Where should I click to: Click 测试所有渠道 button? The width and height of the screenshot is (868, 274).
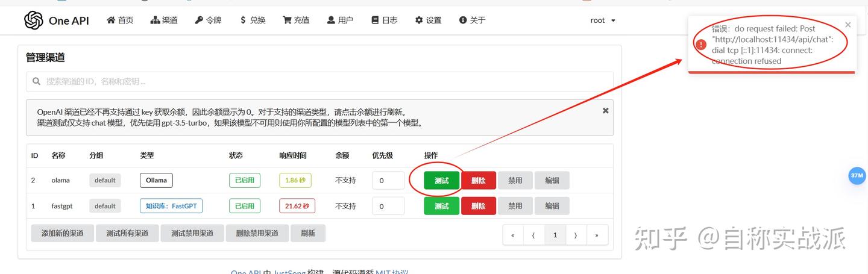point(127,233)
